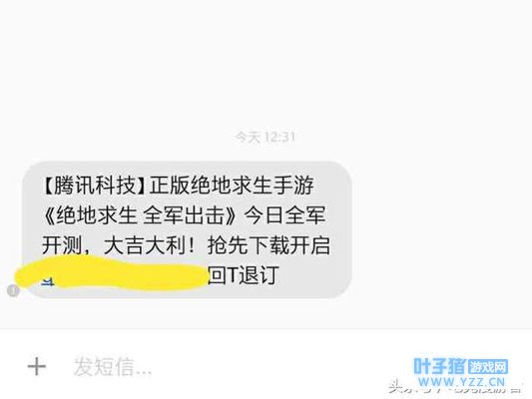Select the 今天 12:31 timestamp
This screenshot has height=399, width=532.
[265, 137]
